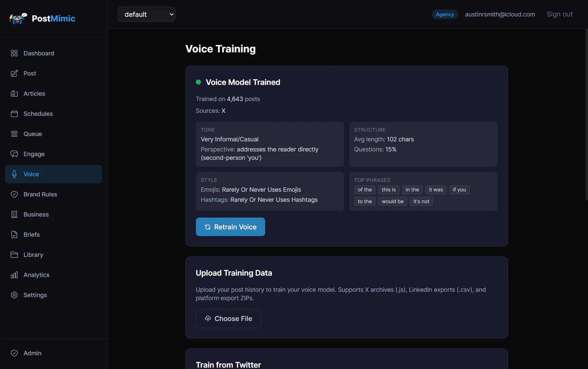The image size is (588, 369).
Task: Open the Schedules menu item
Action: point(53,114)
